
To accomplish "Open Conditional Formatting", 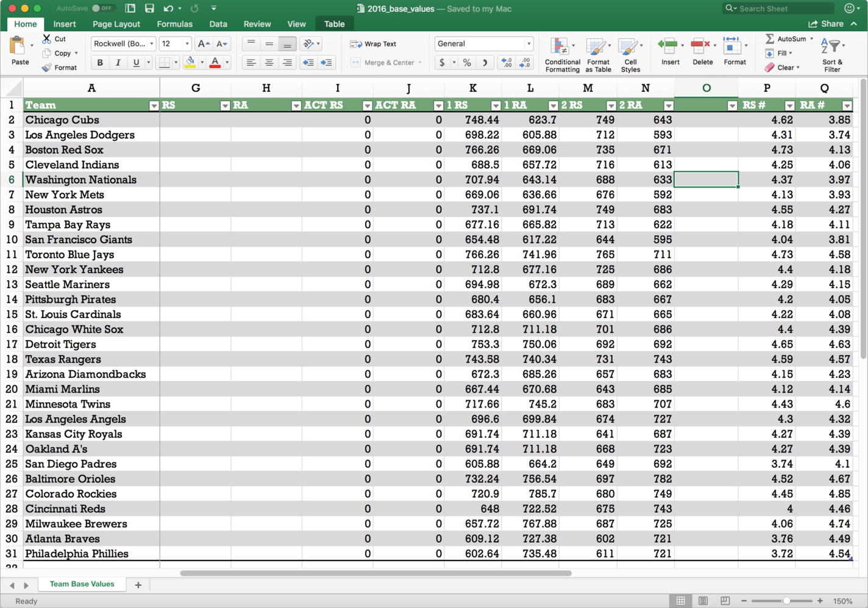I will (x=562, y=55).
